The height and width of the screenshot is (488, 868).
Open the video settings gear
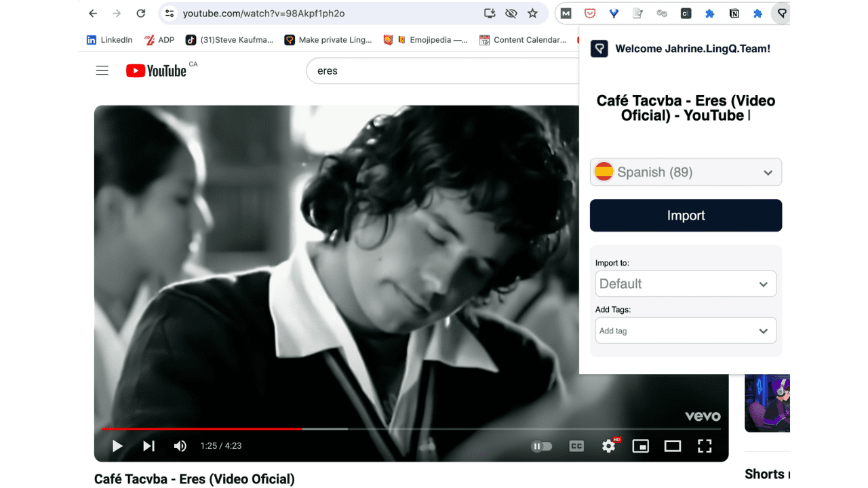(x=609, y=446)
